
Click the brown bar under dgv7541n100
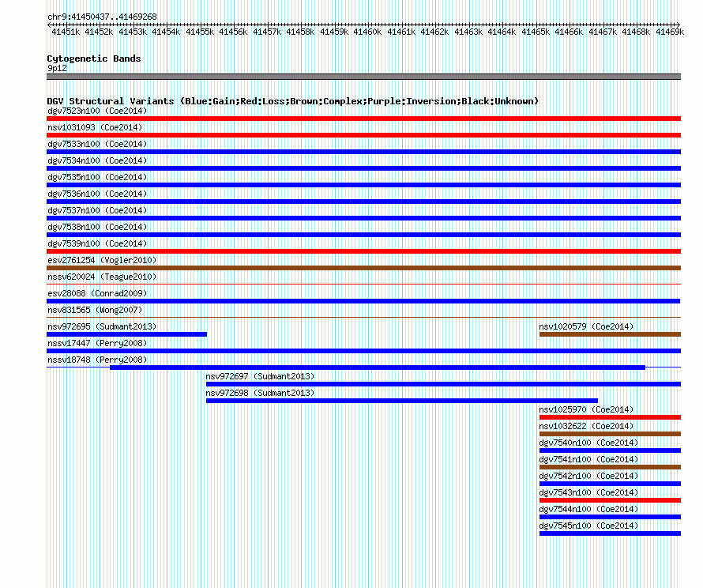pyautogui.click(x=611, y=467)
